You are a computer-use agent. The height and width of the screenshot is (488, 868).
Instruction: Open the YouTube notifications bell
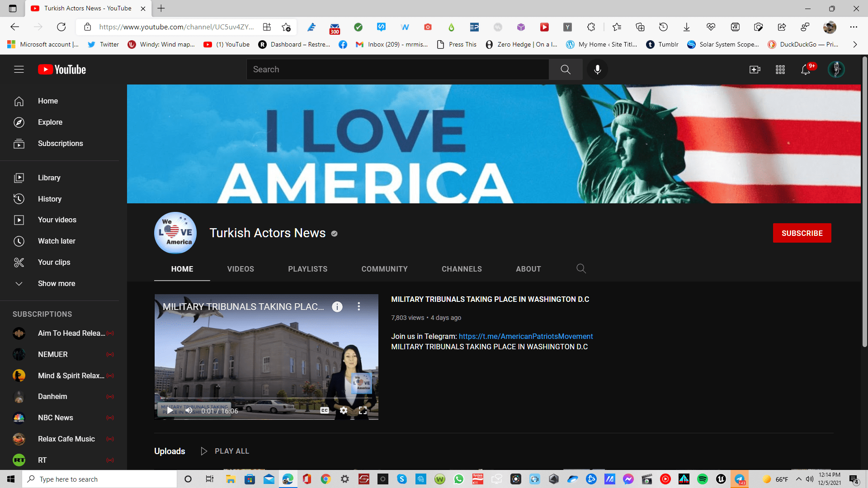(x=806, y=70)
